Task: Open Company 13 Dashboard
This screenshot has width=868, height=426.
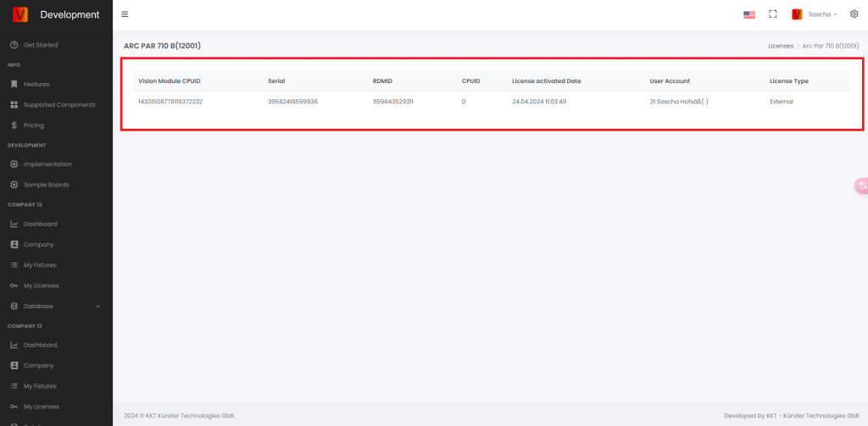Action: (40, 224)
